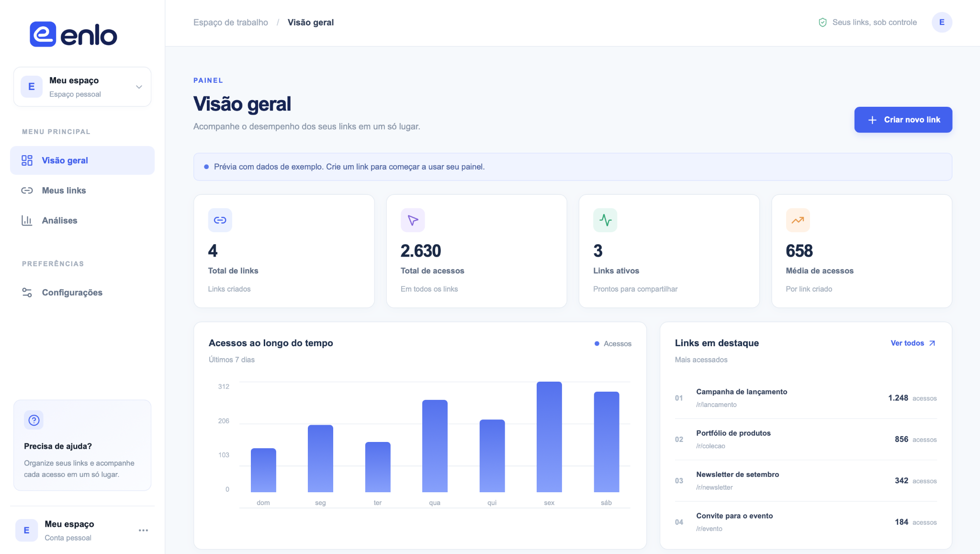Click the Acessos legend dot
The width and height of the screenshot is (980, 554).
point(597,344)
